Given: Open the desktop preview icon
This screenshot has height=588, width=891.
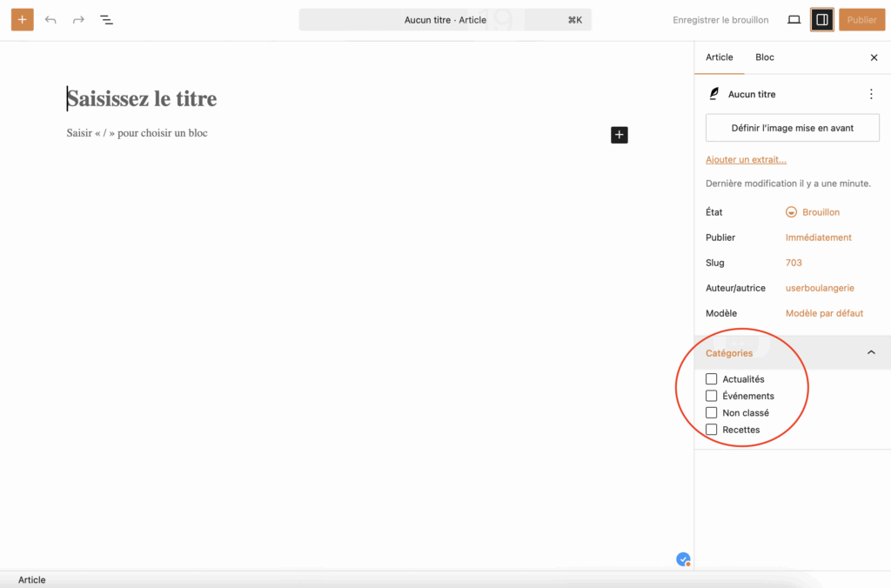Looking at the screenshot, I should coord(794,19).
